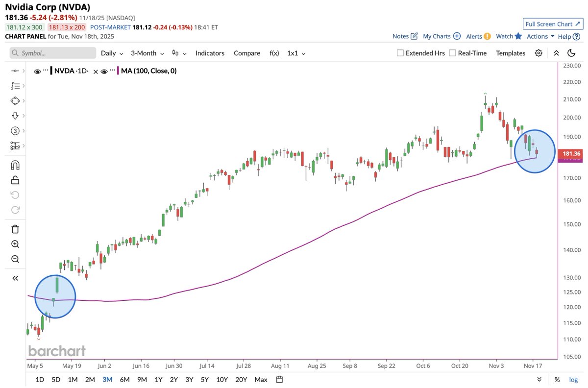Expand measurement tool submenu arrow
Viewport: 588px width, 388px height.
tap(23, 145)
